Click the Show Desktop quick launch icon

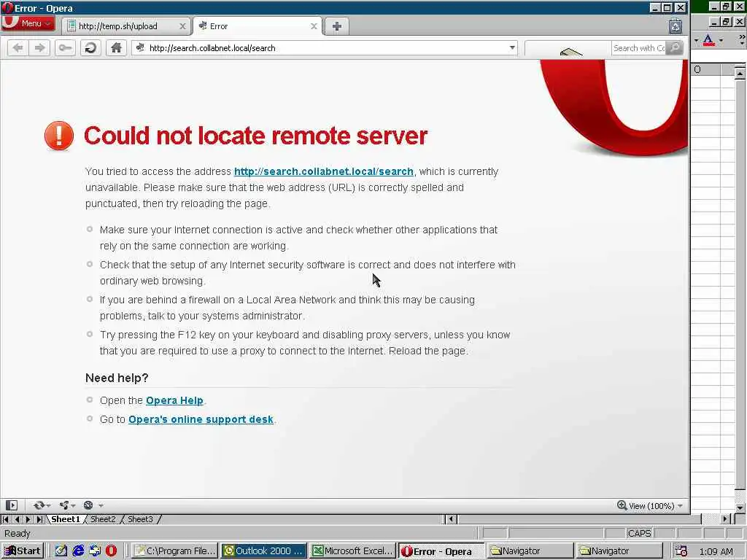point(95,551)
